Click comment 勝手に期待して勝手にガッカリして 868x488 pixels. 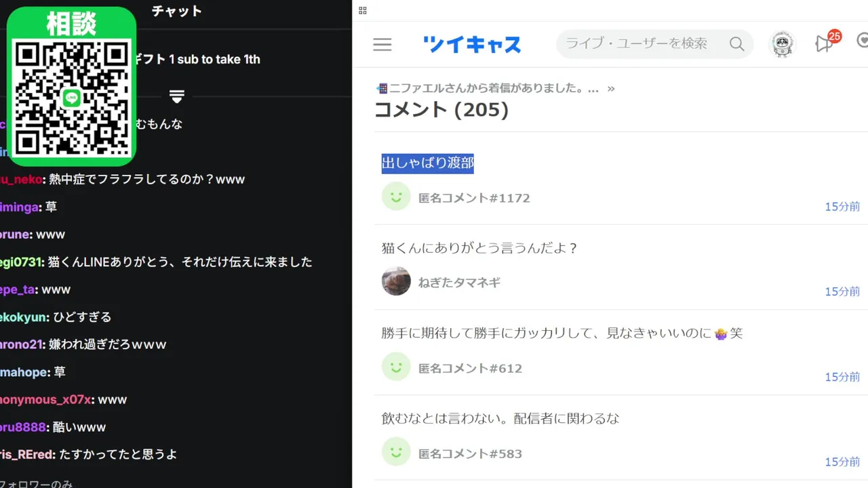point(562,333)
